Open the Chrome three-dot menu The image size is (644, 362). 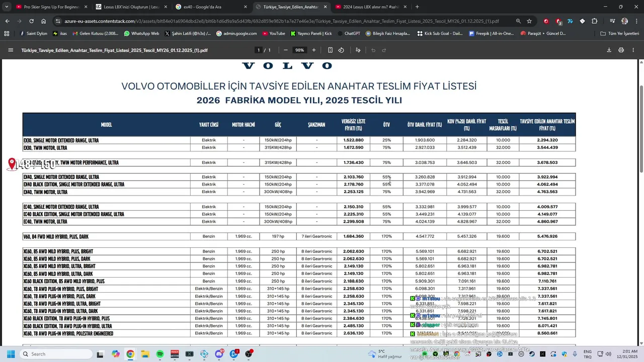[636, 21]
